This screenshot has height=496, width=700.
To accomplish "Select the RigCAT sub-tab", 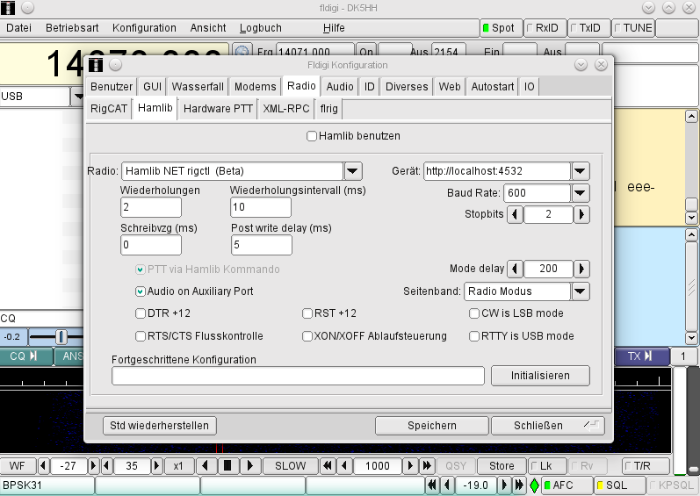I will (108, 108).
